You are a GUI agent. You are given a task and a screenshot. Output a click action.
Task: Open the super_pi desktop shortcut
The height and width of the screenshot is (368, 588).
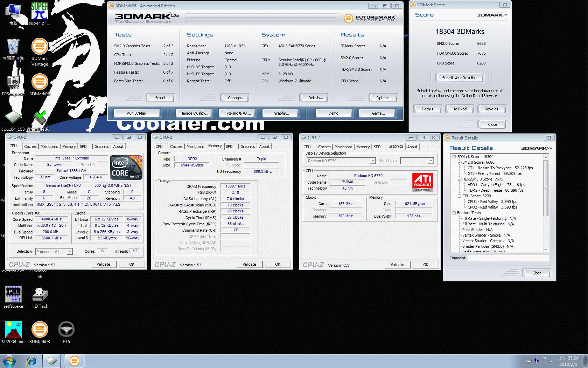[x=40, y=13]
